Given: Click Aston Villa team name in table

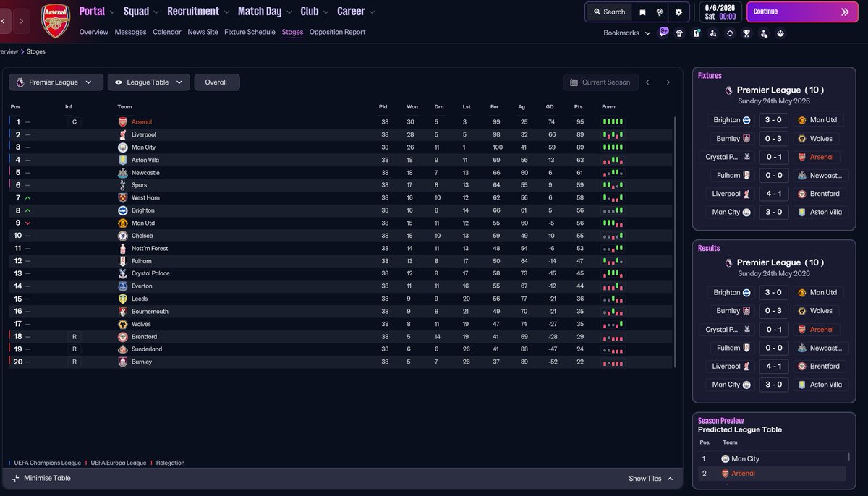Looking at the screenshot, I should click(x=145, y=160).
